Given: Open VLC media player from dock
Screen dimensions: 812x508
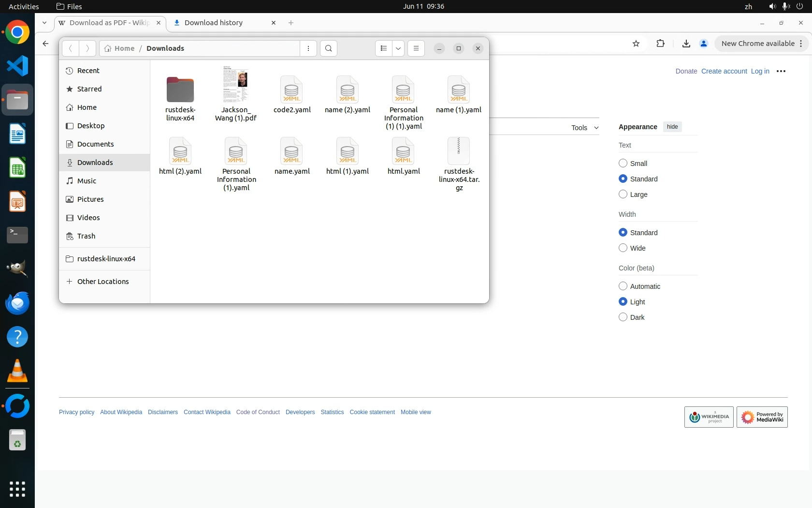Looking at the screenshot, I should (x=17, y=372).
